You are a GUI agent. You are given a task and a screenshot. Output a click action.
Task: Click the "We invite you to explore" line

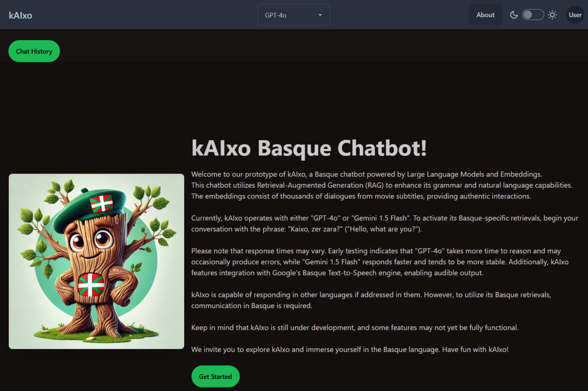(350, 349)
